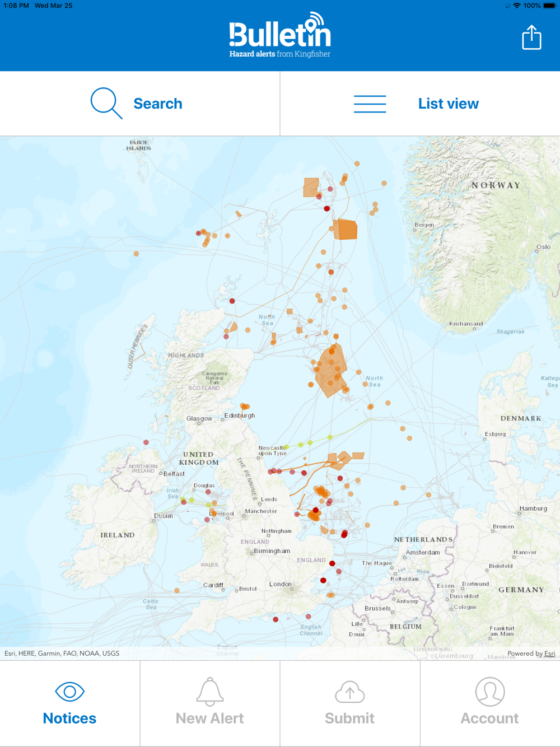Select the square orange area near the top of the map

pyautogui.click(x=311, y=187)
